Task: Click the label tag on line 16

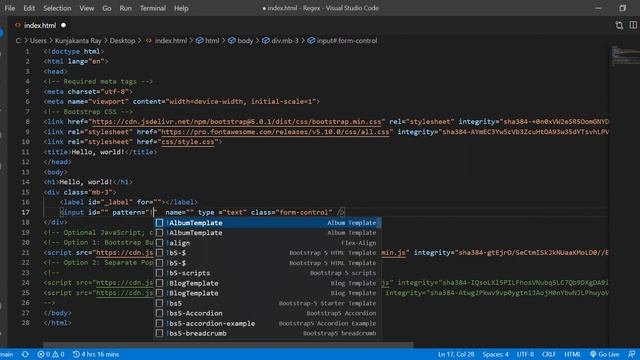Action: click(129, 202)
